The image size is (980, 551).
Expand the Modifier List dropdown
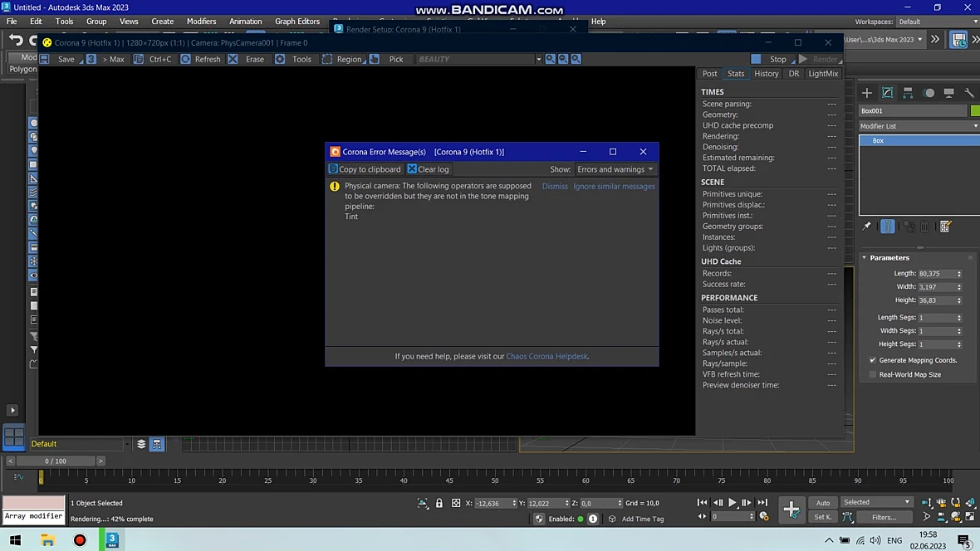tap(919, 126)
